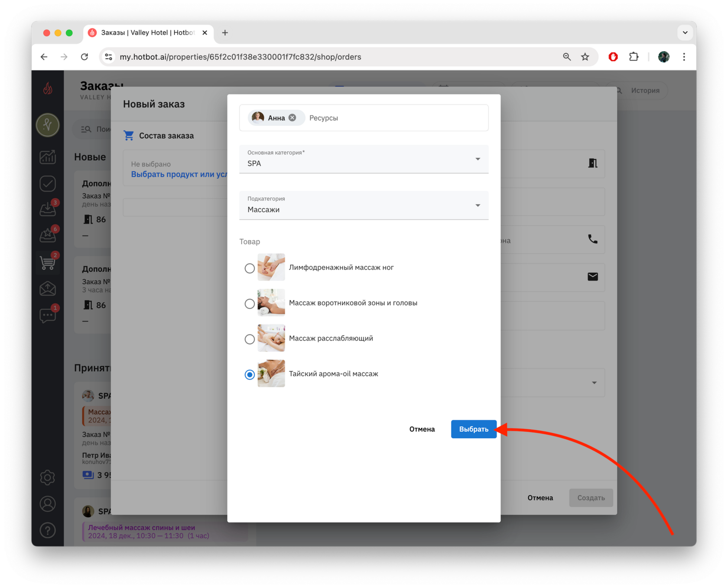The image size is (728, 588).
Task: Open the Chrome three-dot menu
Action: (684, 57)
